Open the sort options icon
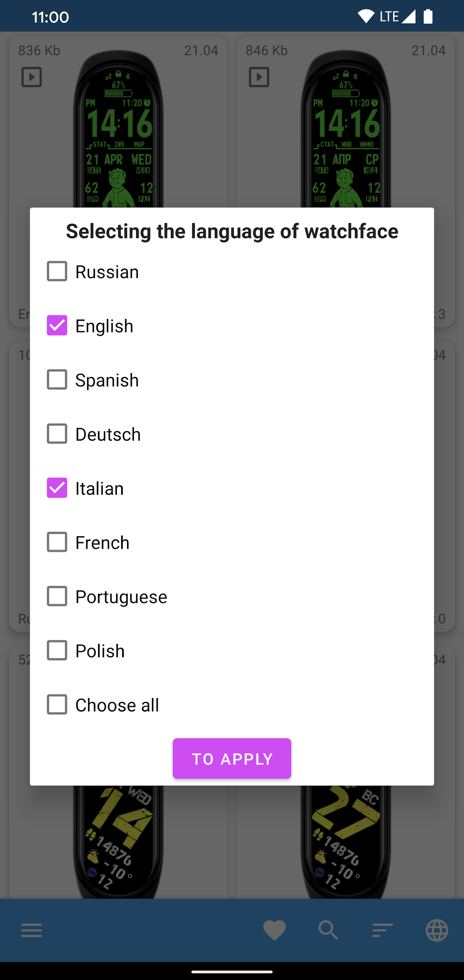The width and height of the screenshot is (464, 980). pyautogui.click(x=383, y=930)
